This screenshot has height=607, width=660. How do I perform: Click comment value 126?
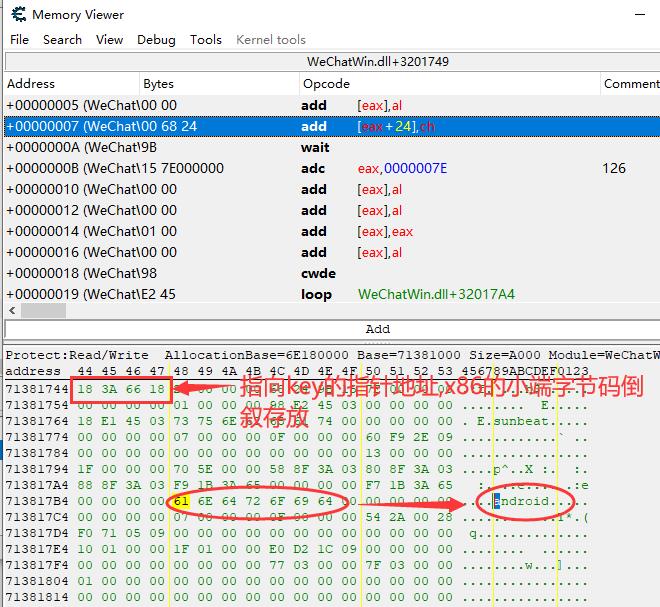click(x=614, y=168)
